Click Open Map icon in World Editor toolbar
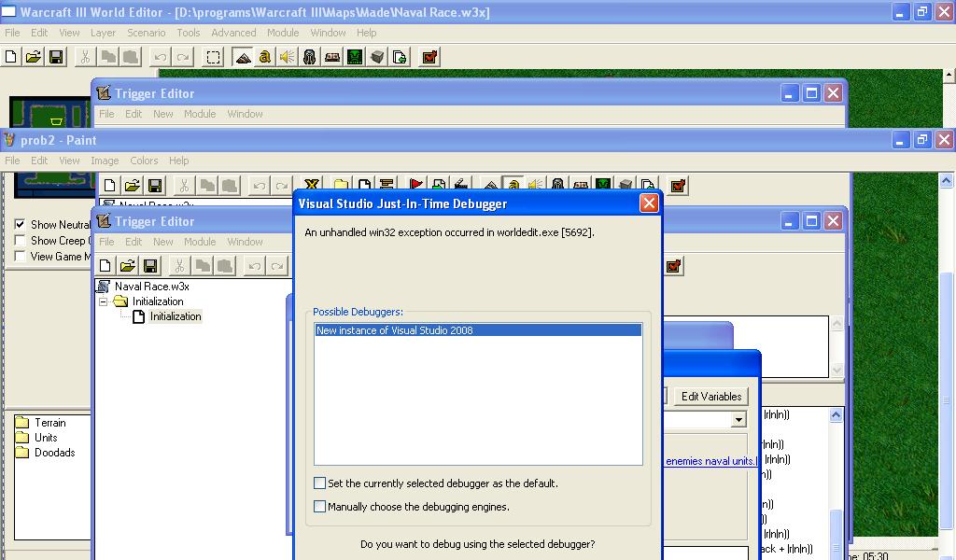 pyautogui.click(x=33, y=57)
